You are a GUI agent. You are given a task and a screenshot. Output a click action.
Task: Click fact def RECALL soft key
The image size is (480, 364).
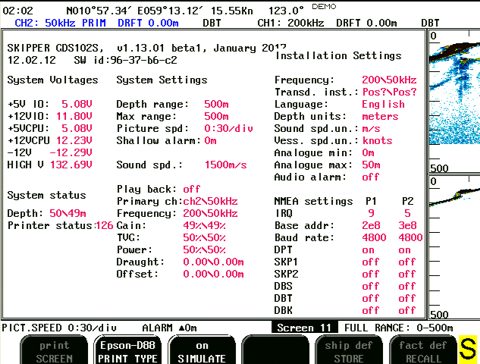point(423,350)
